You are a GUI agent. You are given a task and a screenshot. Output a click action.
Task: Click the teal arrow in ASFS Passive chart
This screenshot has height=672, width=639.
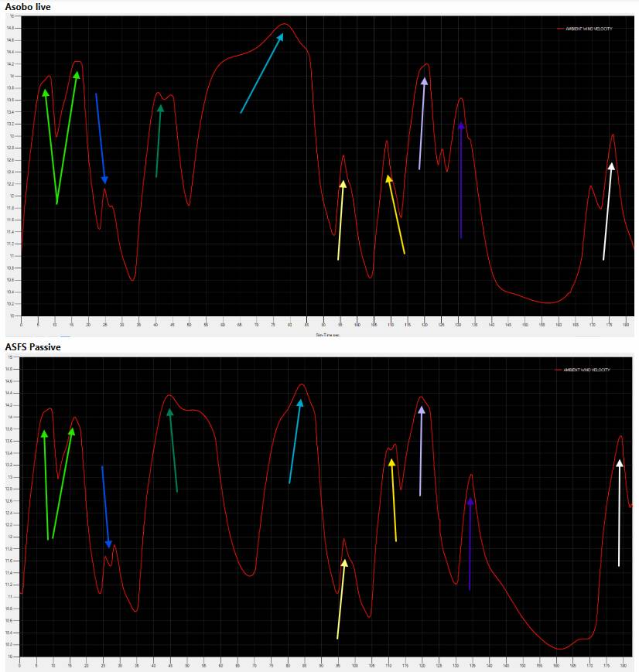[296, 441]
